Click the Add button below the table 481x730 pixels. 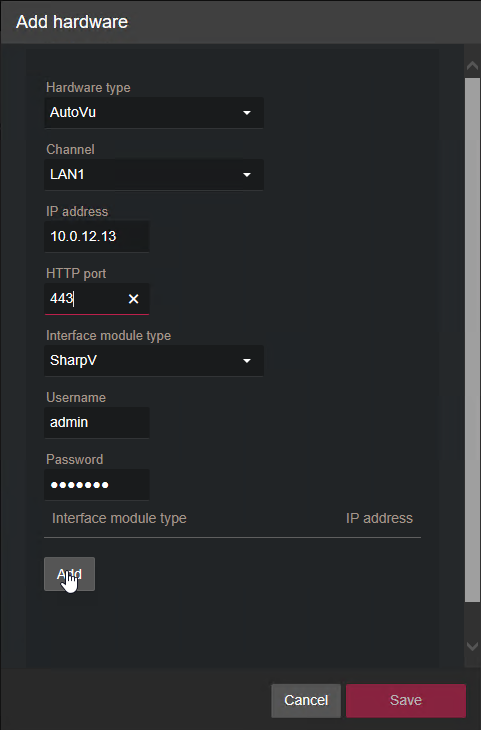point(69,574)
